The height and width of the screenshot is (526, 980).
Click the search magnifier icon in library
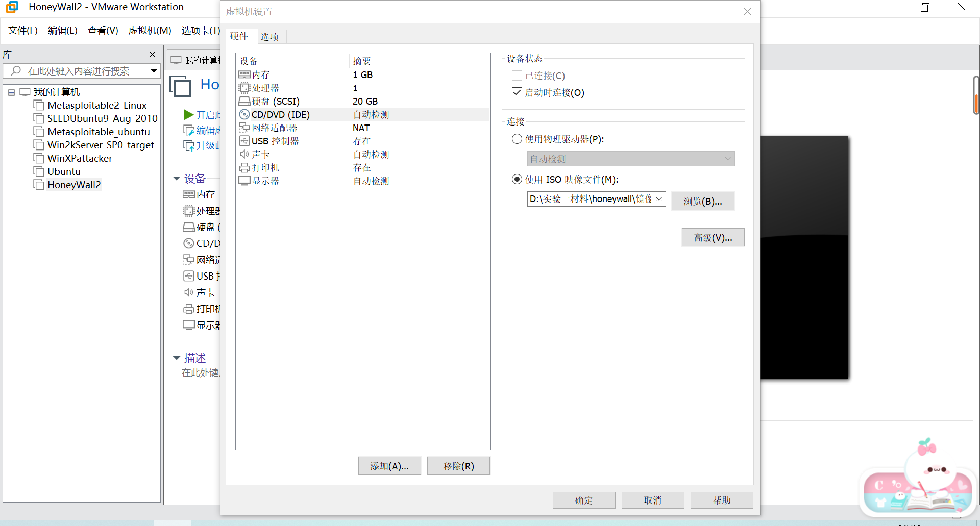(16, 71)
